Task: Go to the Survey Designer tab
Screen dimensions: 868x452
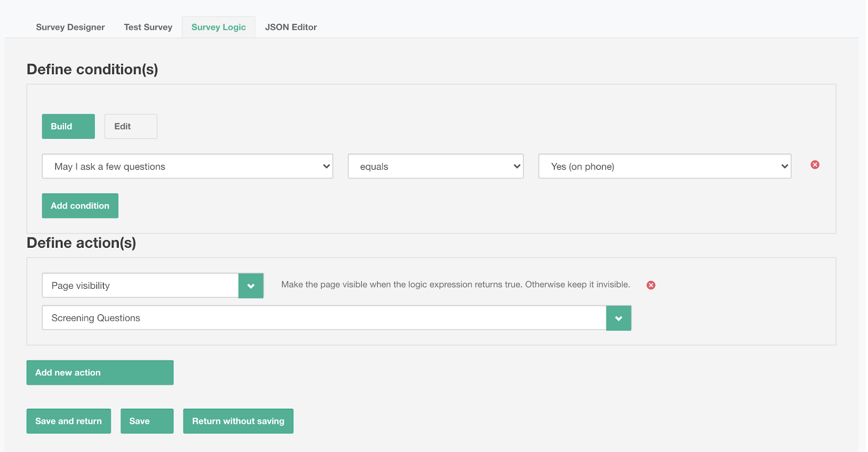Action: (71, 27)
